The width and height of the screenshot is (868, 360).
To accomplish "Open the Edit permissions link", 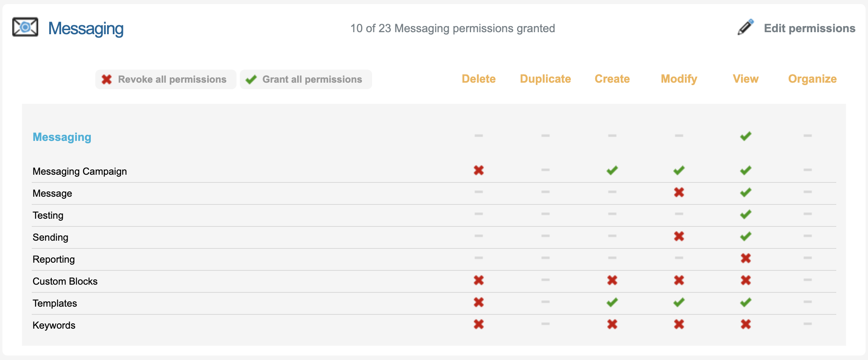I will tap(809, 28).
